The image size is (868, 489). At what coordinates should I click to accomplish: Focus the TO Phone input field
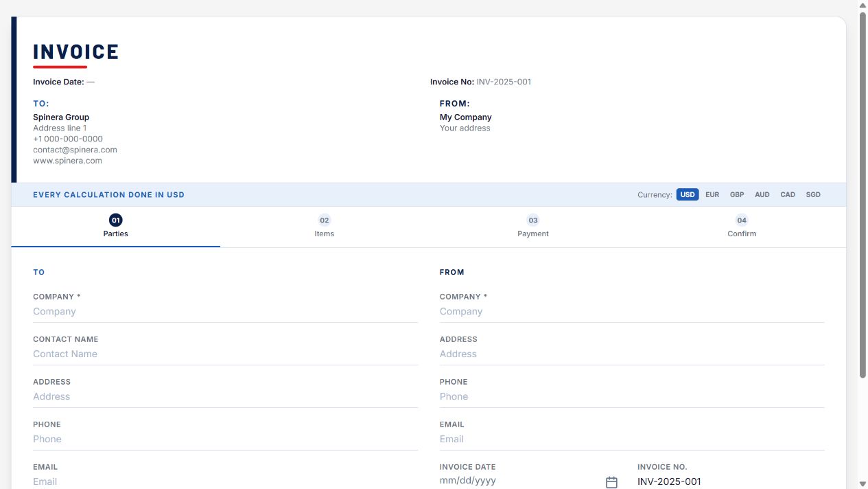tap(225, 440)
